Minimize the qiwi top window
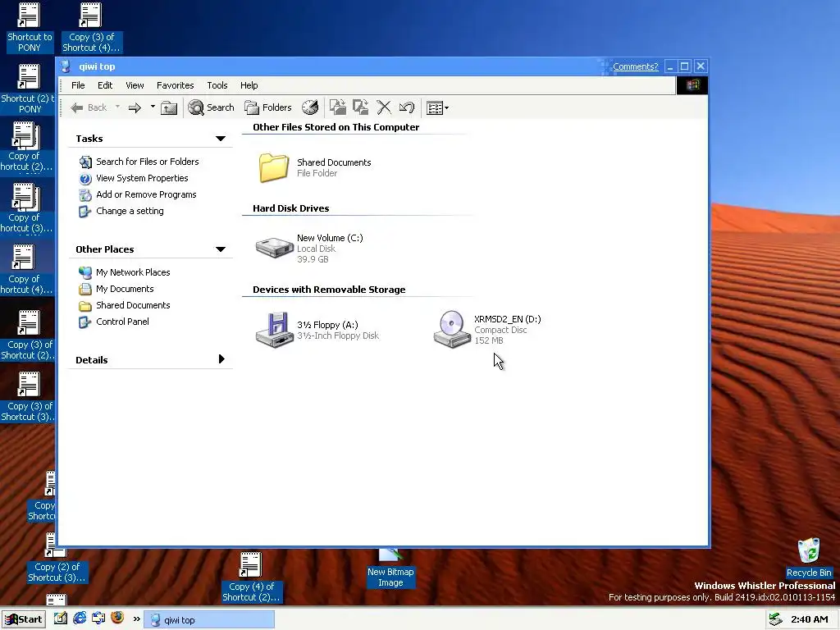Image resolution: width=840 pixels, height=630 pixels. coord(669,66)
